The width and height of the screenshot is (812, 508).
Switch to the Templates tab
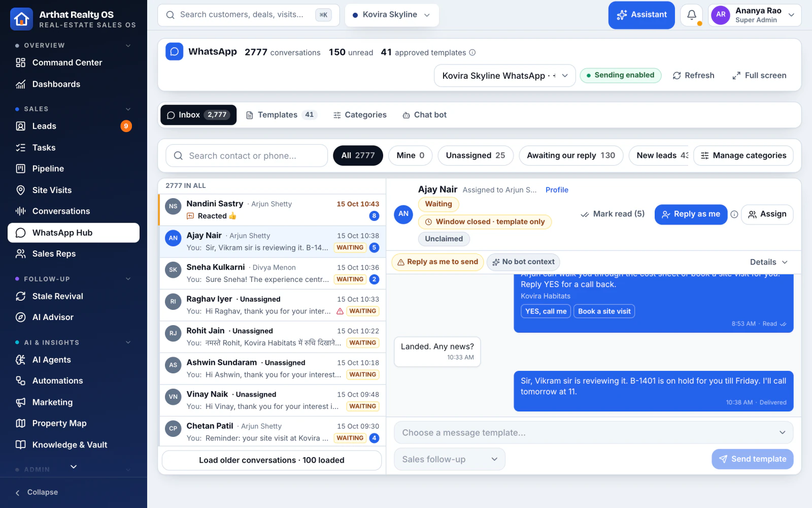281,115
